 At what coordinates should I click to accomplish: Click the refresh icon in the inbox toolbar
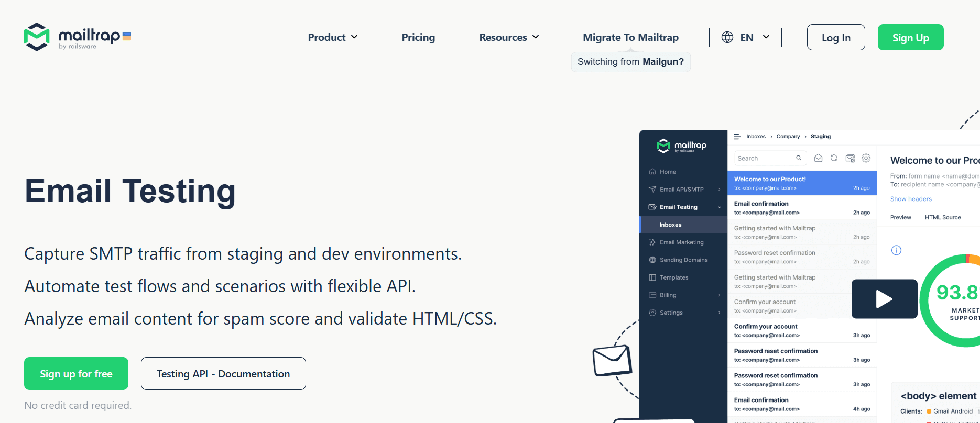[x=834, y=158]
